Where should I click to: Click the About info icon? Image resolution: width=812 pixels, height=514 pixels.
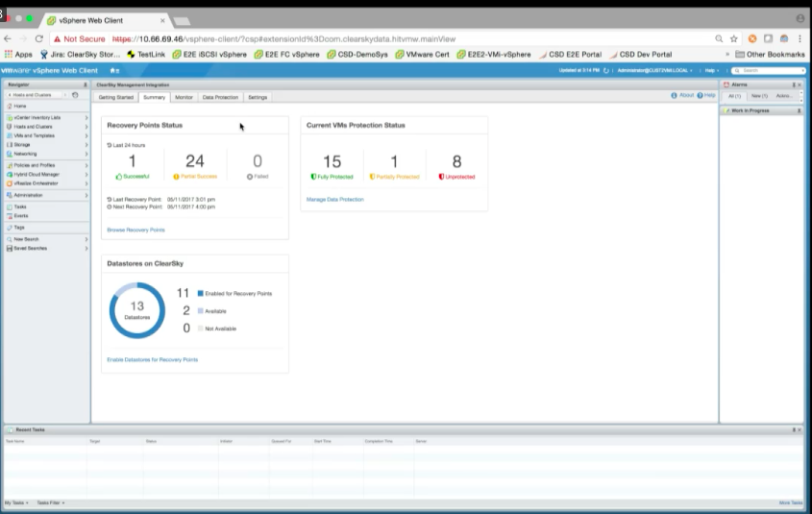pos(674,95)
